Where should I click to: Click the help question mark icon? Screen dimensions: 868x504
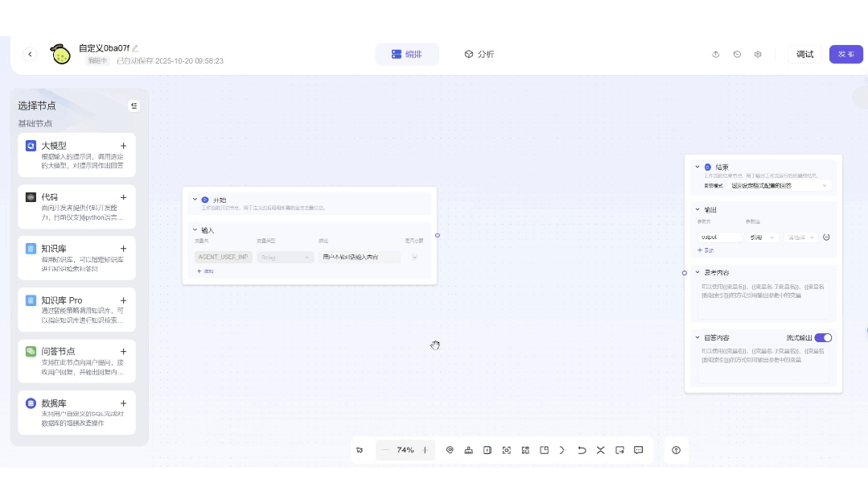(x=676, y=450)
